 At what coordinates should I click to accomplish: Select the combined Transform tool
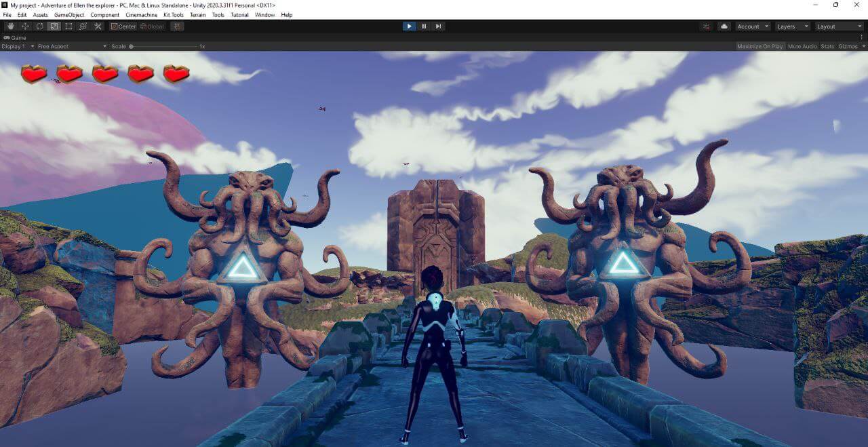pos(83,26)
